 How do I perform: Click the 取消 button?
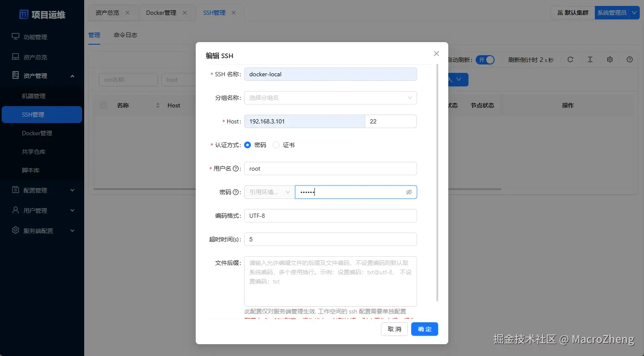coord(394,329)
